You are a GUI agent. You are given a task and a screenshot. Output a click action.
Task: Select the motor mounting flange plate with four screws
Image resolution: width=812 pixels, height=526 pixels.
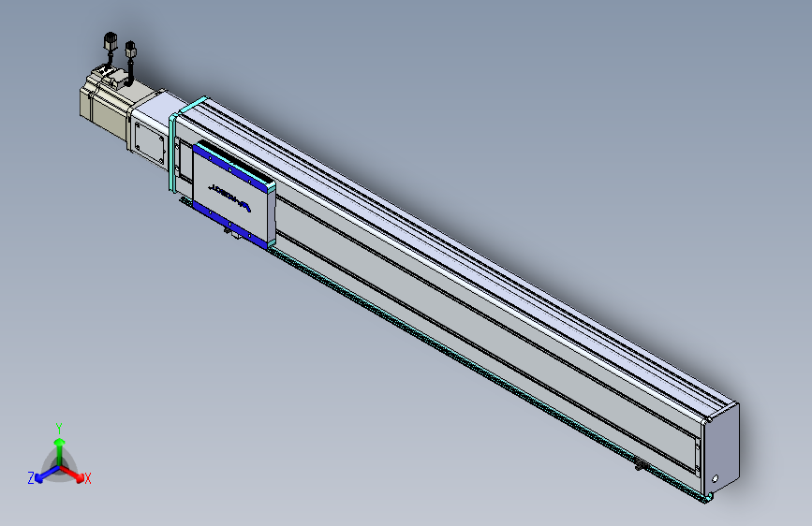tap(150, 142)
